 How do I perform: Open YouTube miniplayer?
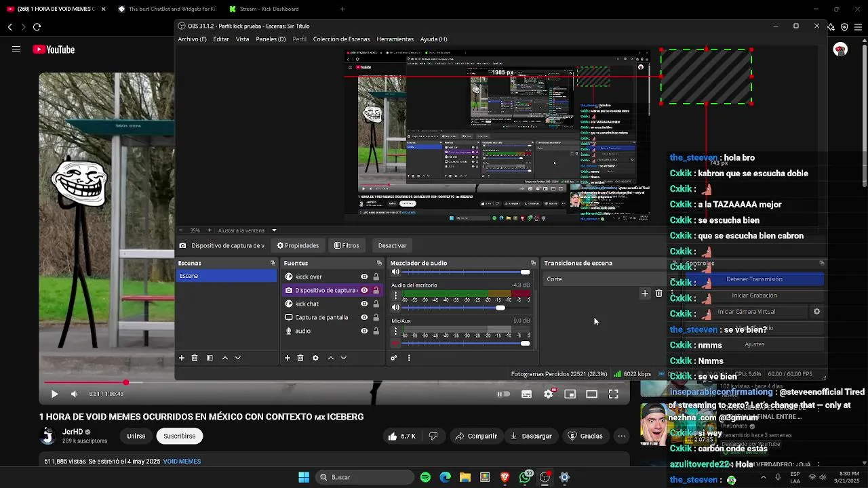click(x=570, y=394)
